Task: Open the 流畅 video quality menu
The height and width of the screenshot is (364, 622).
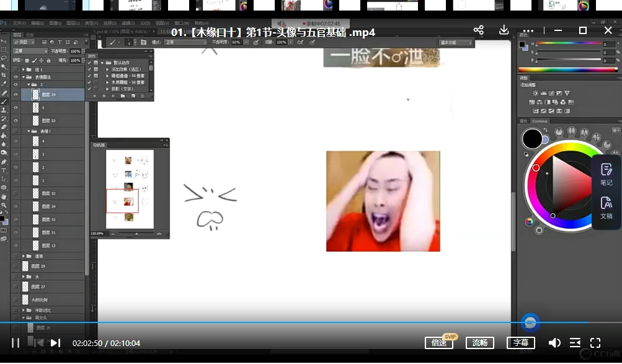Action: [480, 343]
